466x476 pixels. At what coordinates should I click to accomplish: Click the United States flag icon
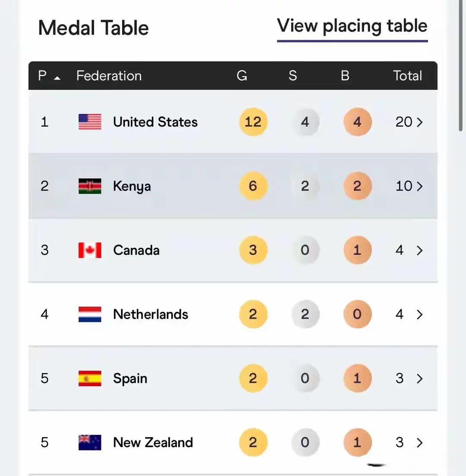click(x=90, y=122)
